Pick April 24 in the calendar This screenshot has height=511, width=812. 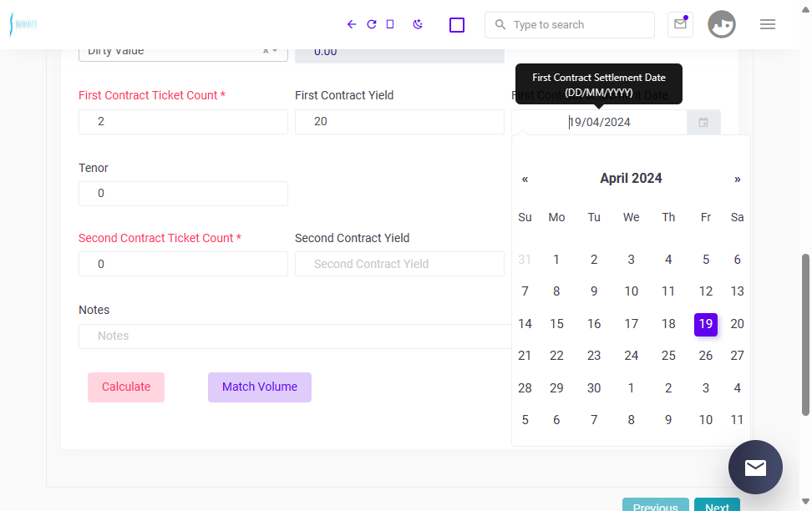pos(631,356)
